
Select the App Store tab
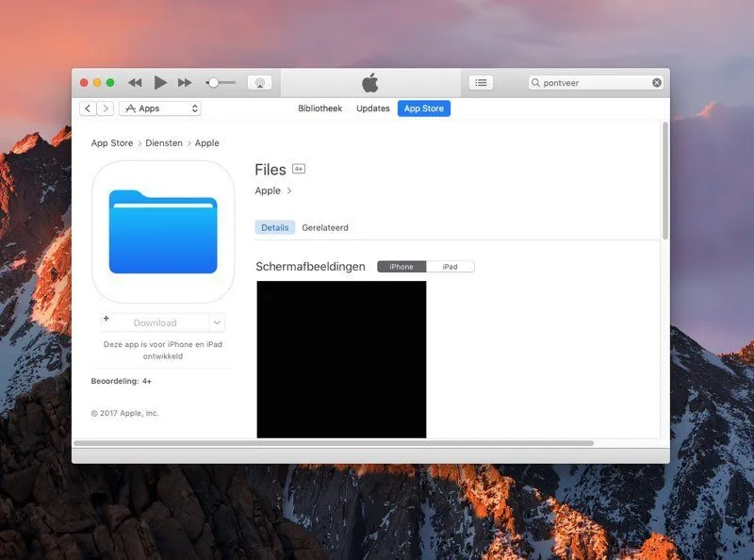423,108
